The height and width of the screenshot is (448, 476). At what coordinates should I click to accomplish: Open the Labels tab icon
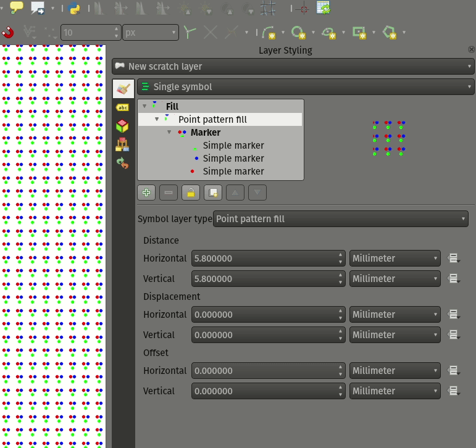tap(122, 107)
